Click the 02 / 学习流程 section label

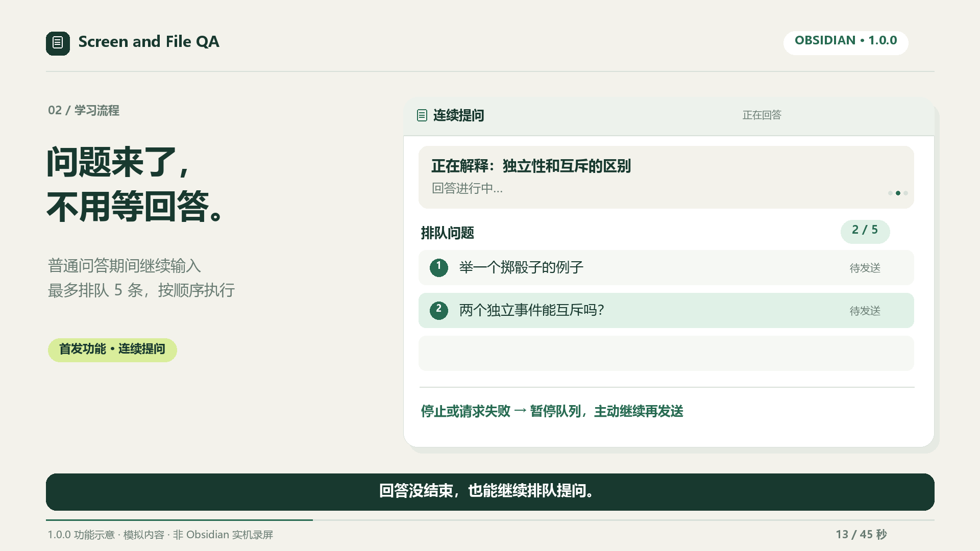click(x=84, y=110)
